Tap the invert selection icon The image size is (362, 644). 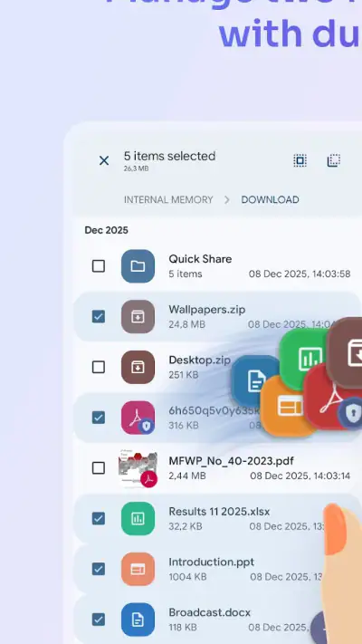[333, 160]
